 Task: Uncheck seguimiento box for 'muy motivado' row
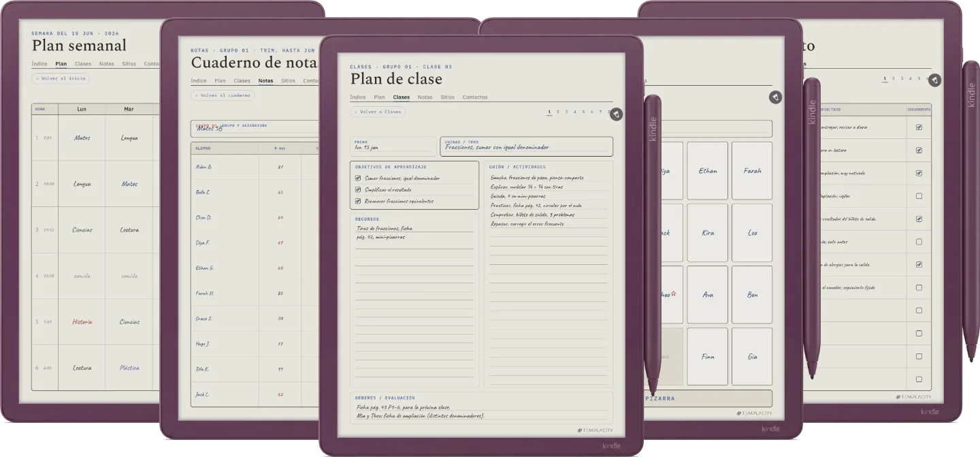click(x=919, y=173)
